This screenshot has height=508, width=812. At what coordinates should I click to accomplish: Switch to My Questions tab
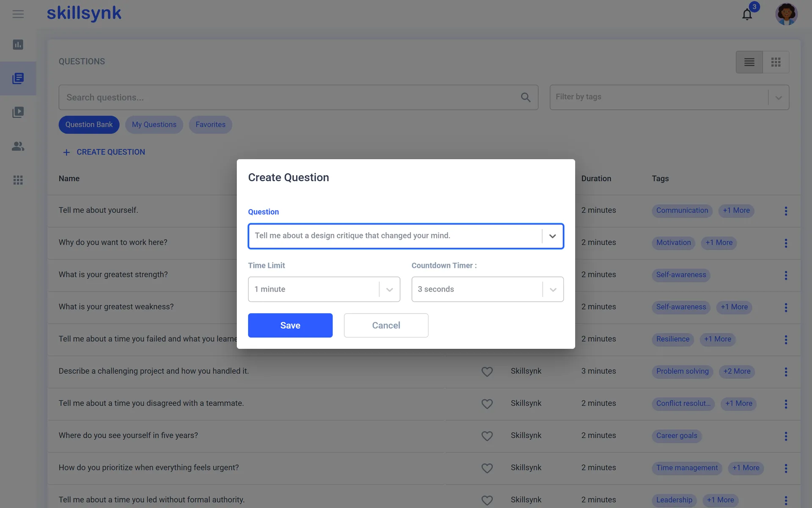click(154, 125)
